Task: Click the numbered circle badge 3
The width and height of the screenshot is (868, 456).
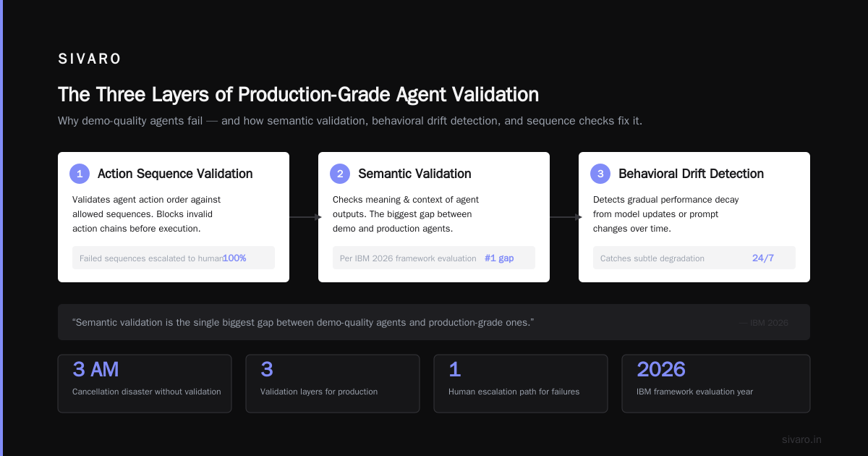Action: (600, 174)
